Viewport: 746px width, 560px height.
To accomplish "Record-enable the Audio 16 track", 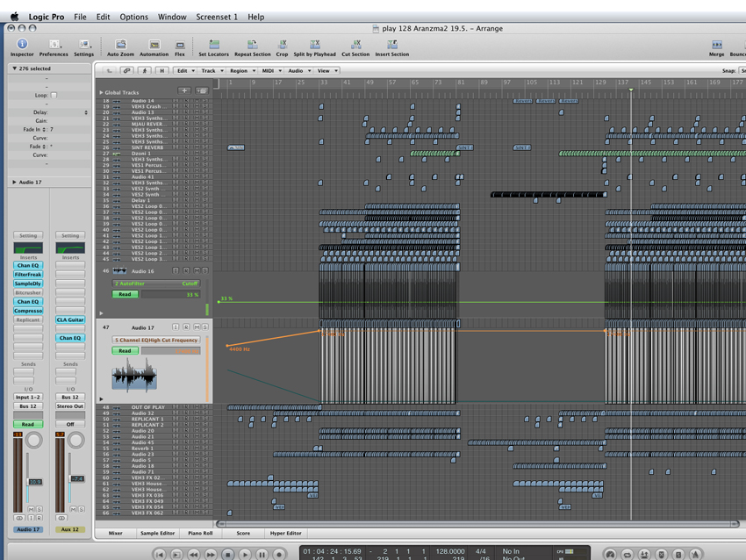I will pyautogui.click(x=186, y=270).
